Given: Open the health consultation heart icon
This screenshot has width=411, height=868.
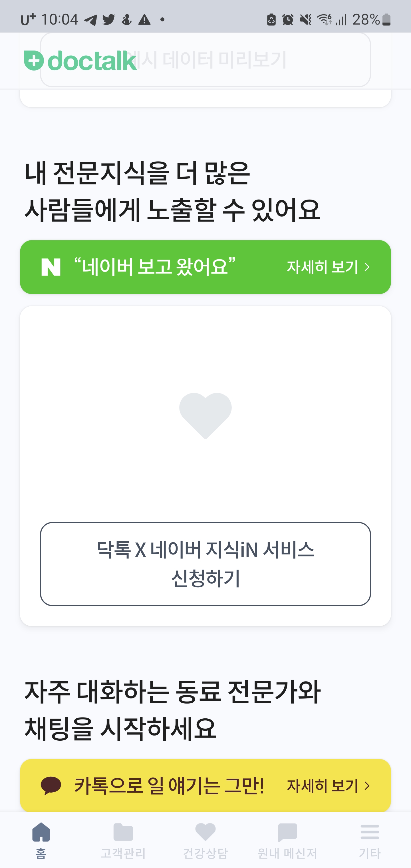Looking at the screenshot, I should [x=205, y=832].
